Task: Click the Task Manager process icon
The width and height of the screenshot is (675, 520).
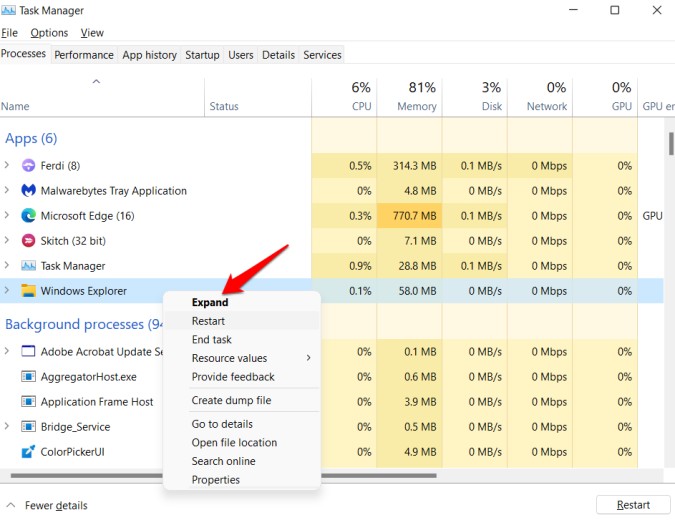Action: click(x=28, y=266)
